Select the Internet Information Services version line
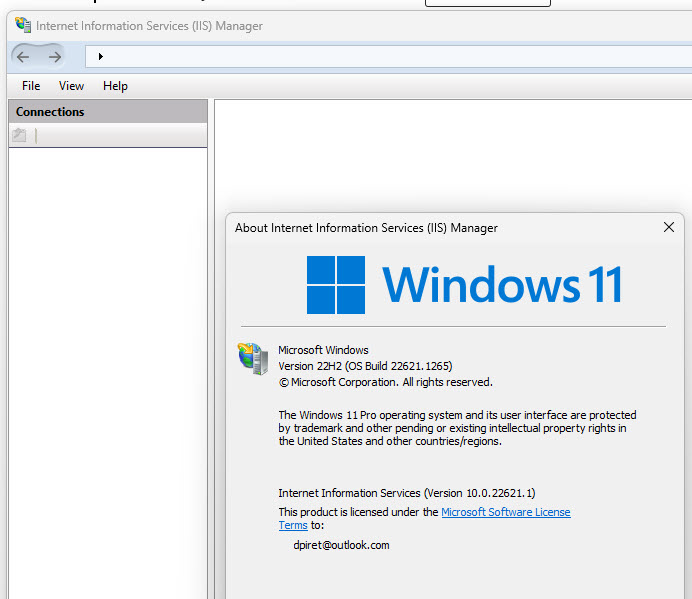 pos(406,493)
